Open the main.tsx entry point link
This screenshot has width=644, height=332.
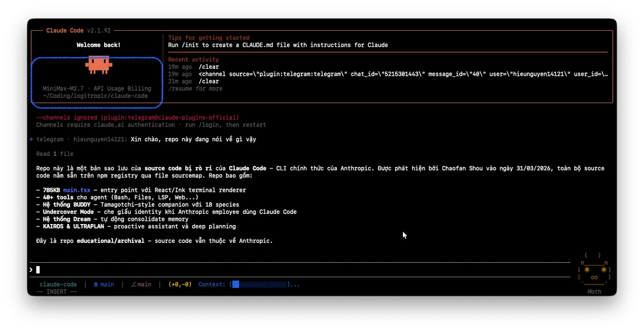tap(76, 189)
